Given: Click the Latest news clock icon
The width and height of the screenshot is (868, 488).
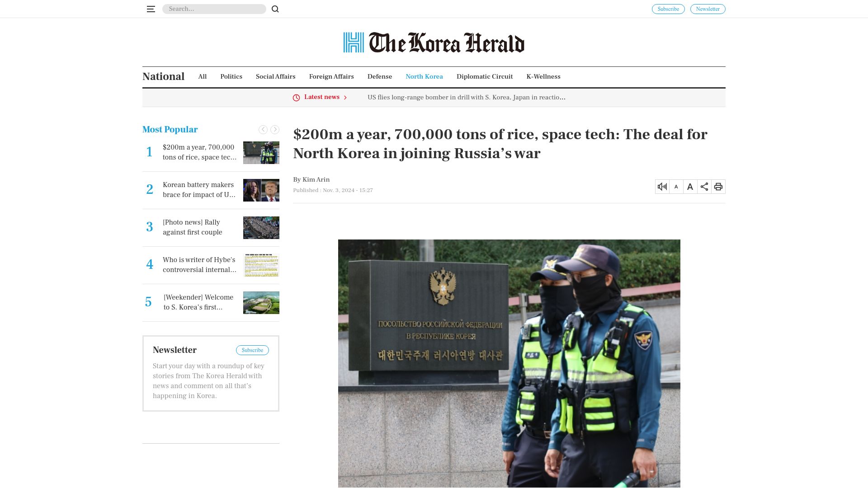Looking at the screenshot, I should tap(296, 98).
